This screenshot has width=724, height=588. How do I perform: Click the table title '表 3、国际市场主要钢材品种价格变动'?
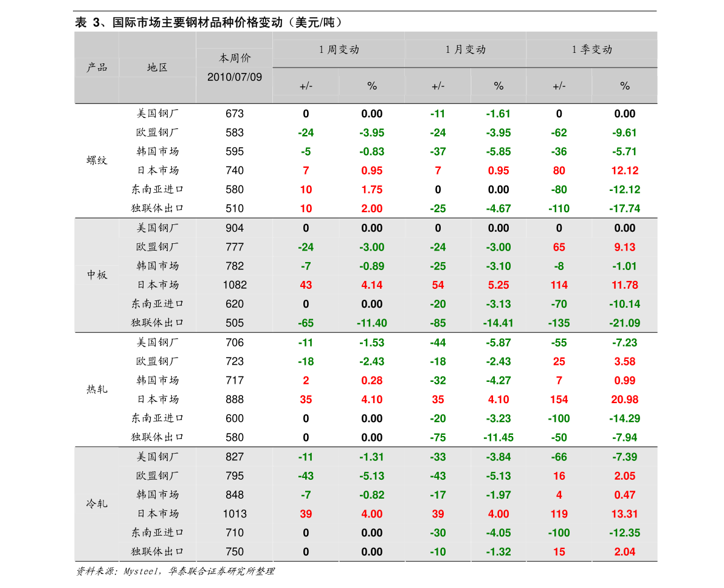pos(178,22)
